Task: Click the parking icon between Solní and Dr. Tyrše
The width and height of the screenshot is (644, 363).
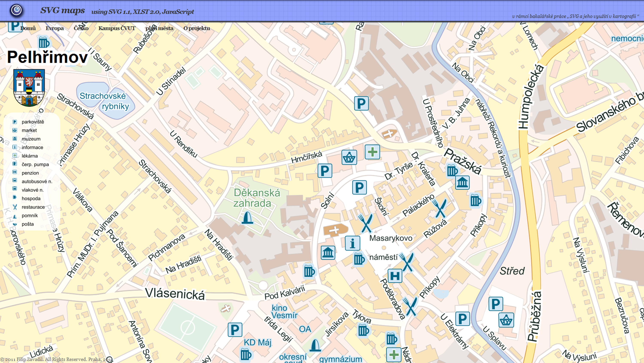Action: tap(359, 187)
